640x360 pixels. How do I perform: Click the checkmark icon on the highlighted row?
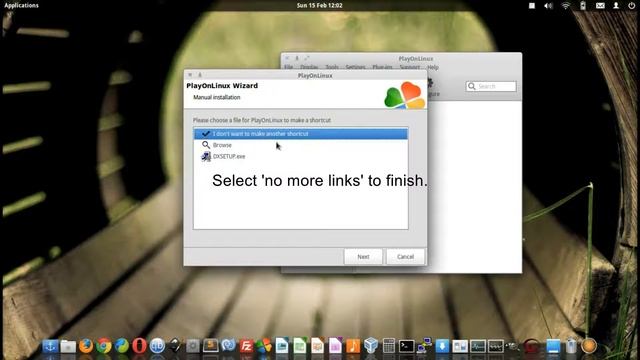(x=206, y=134)
